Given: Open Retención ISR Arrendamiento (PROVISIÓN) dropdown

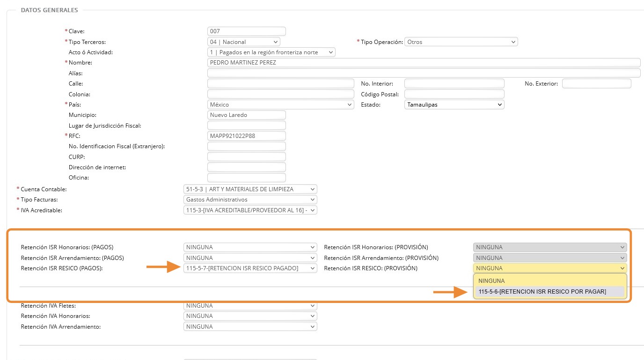Looking at the screenshot, I should coord(550,258).
